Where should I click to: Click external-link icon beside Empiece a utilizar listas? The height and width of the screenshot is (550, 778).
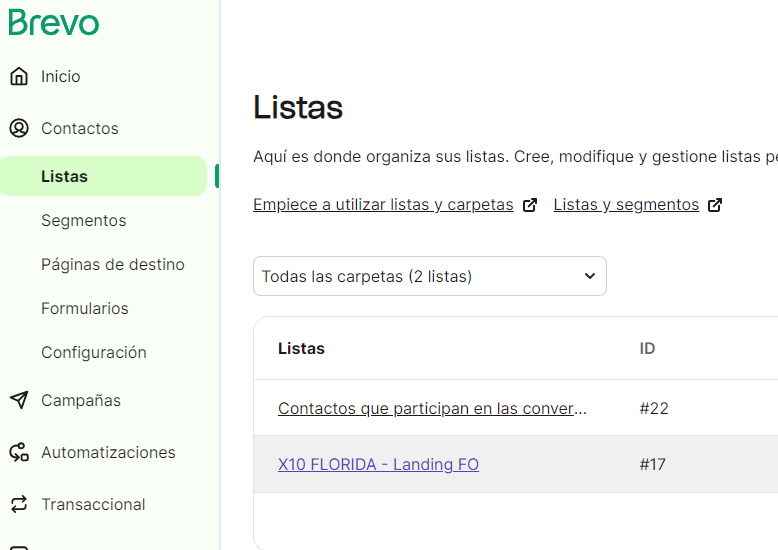[x=530, y=205]
